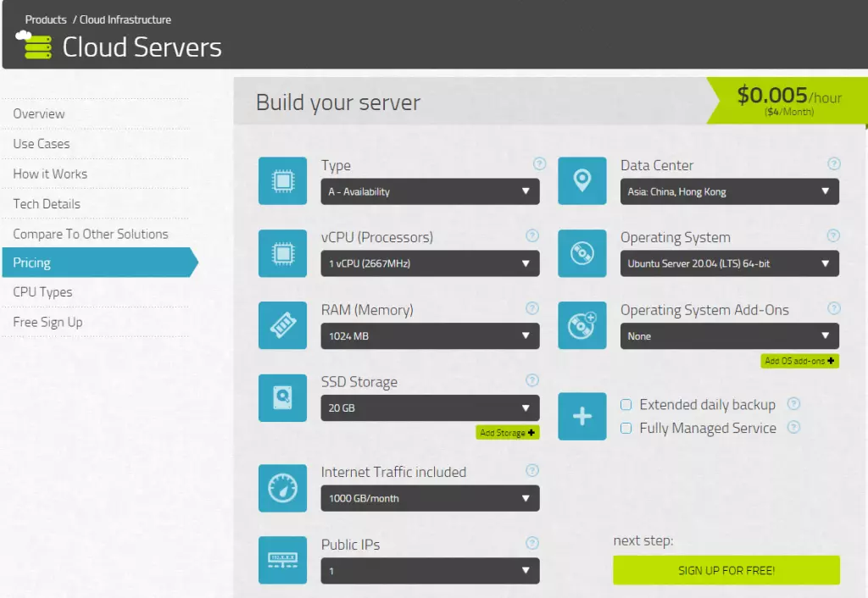Click the Extended daily backup label
Viewport: 868px width, 598px height.
point(708,404)
